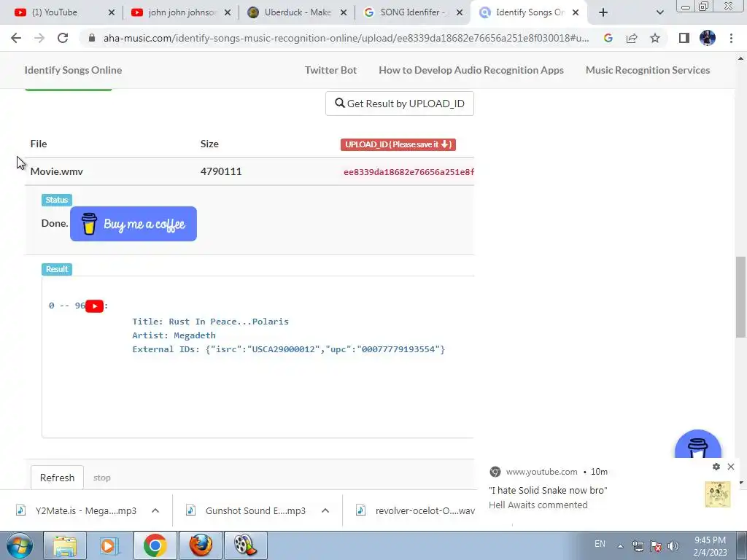Screen dimensions: 747x560
Task: Click the browser forward arrow
Action: tap(39, 38)
